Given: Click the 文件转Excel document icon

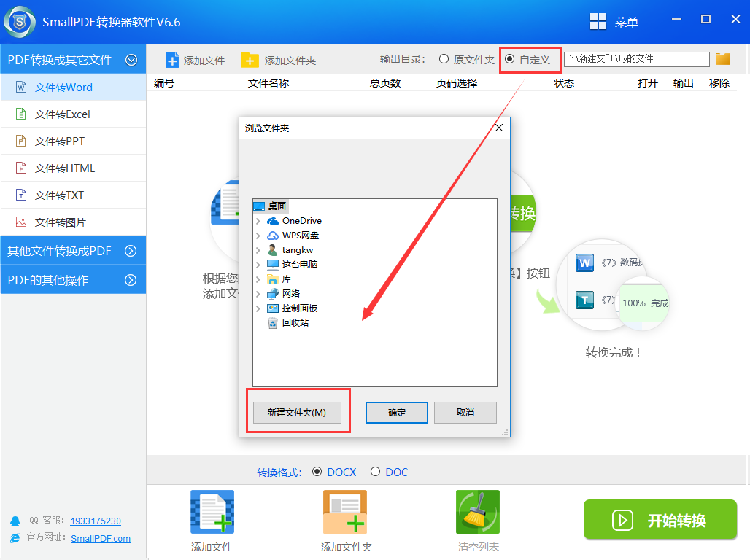Looking at the screenshot, I should point(21,114).
